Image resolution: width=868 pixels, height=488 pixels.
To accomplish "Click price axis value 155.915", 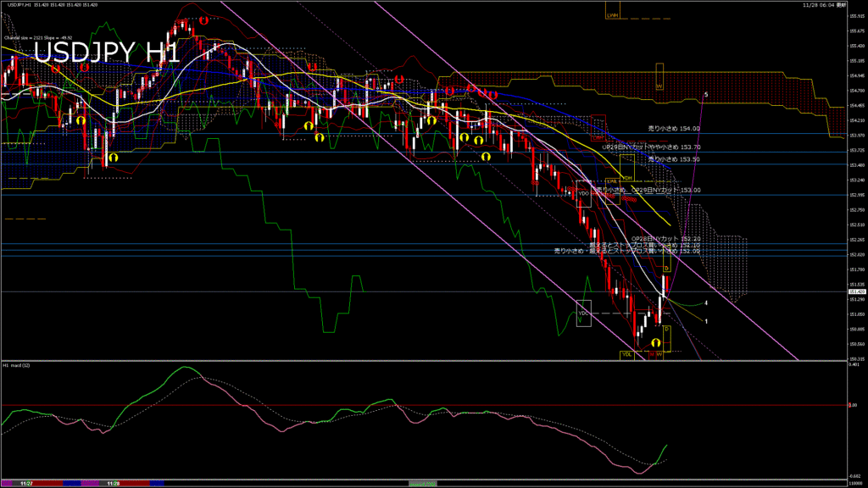I will click(x=856, y=16).
